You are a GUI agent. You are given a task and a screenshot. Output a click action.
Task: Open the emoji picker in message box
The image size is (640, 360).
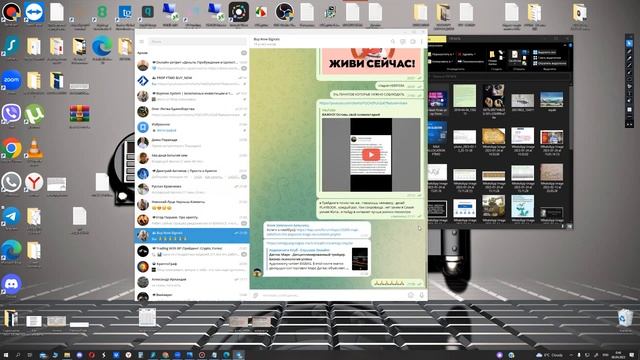tap(411, 295)
